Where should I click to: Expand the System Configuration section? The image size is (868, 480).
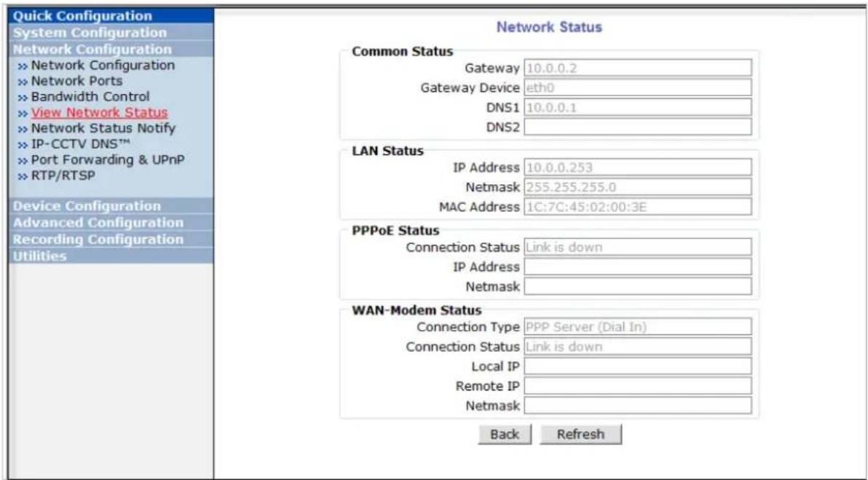pyautogui.click(x=111, y=32)
